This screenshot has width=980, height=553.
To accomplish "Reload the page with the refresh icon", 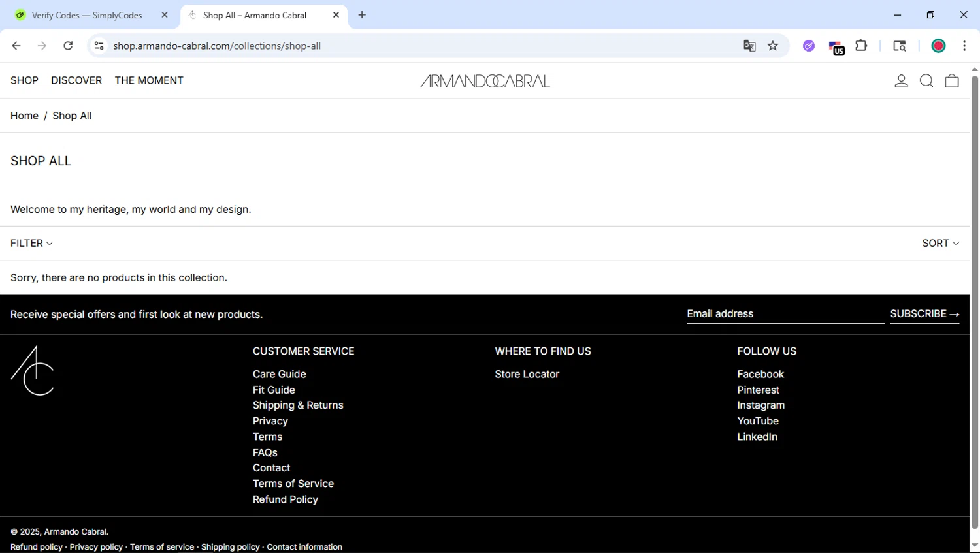I will click(x=68, y=46).
